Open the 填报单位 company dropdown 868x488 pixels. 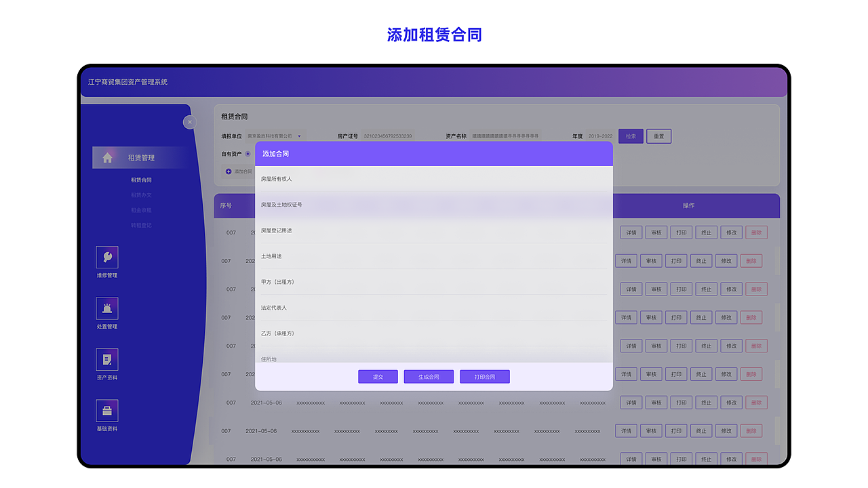[275, 136]
